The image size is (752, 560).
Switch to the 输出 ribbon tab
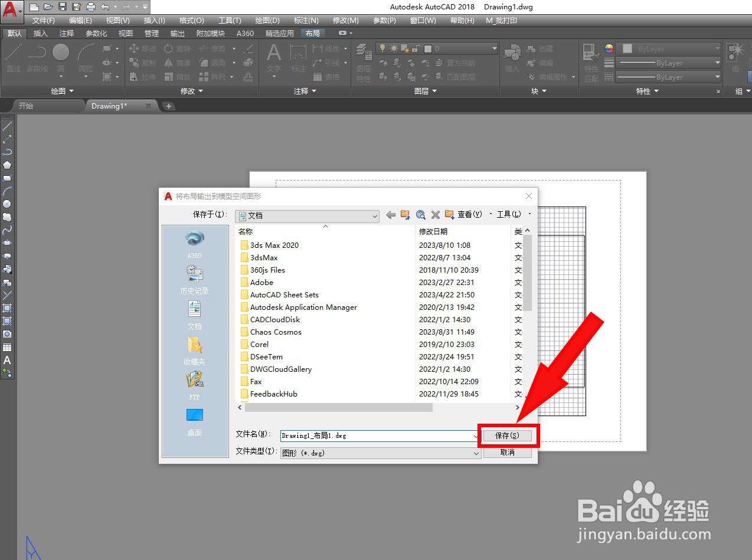click(177, 33)
